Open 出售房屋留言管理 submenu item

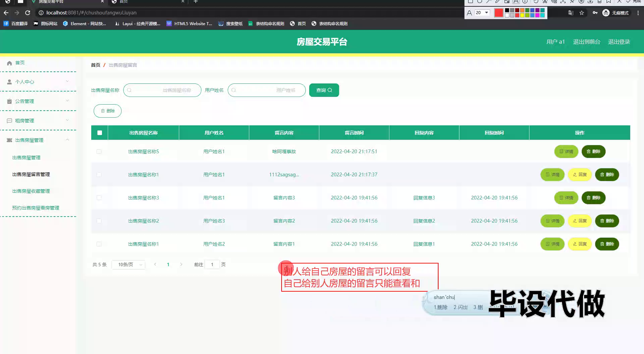(31, 174)
